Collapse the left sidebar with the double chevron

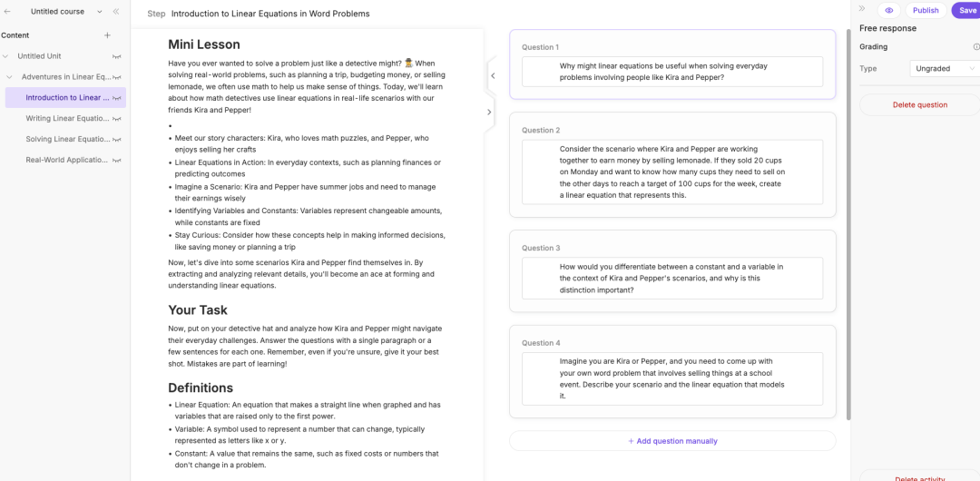pyautogui.click(x=116, y=12)
